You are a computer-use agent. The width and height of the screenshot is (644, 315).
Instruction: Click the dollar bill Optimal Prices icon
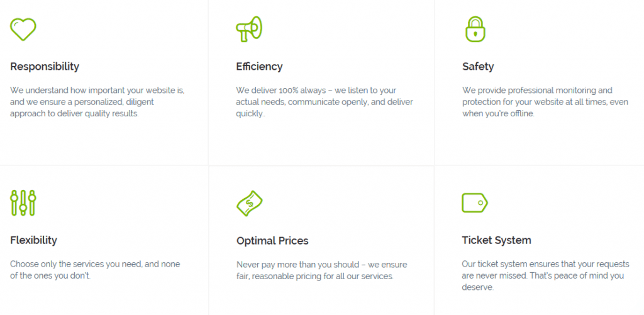pyautogui.click(x=249, y=202)
